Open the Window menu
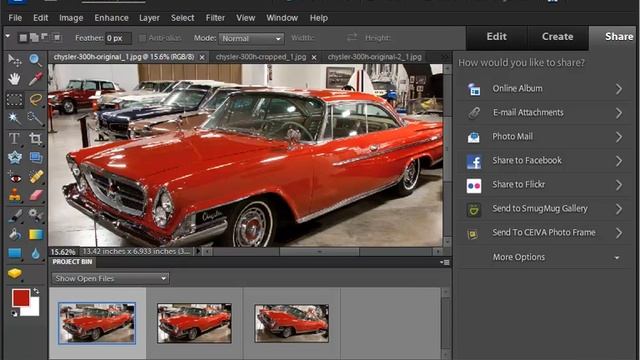 pyautogui.click(x=282, y=18)
